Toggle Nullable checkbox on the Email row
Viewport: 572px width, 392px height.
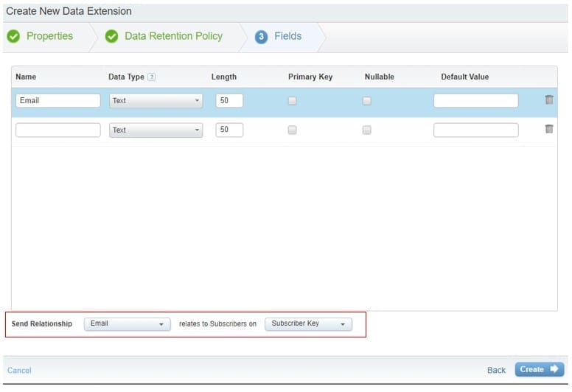[x=366, y=101]
